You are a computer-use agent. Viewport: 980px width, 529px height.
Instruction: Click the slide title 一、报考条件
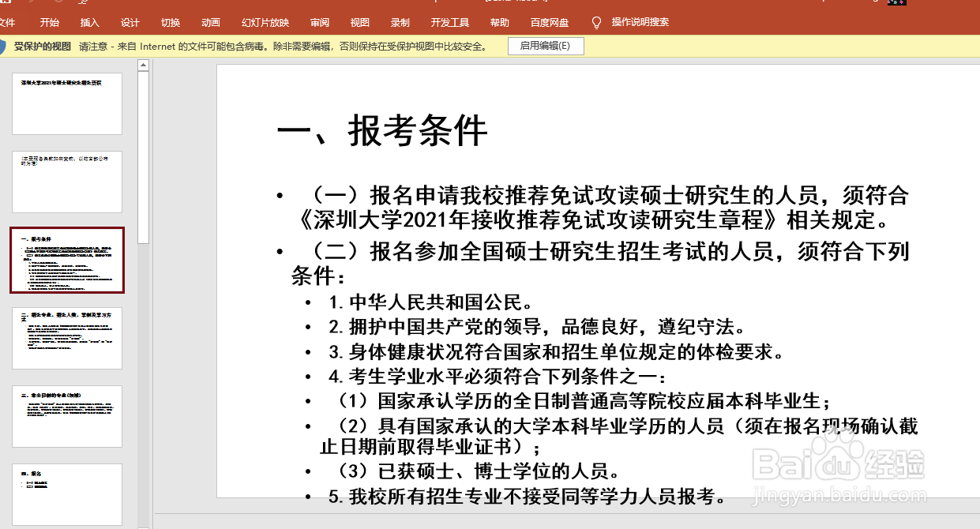tap(381, 131)
